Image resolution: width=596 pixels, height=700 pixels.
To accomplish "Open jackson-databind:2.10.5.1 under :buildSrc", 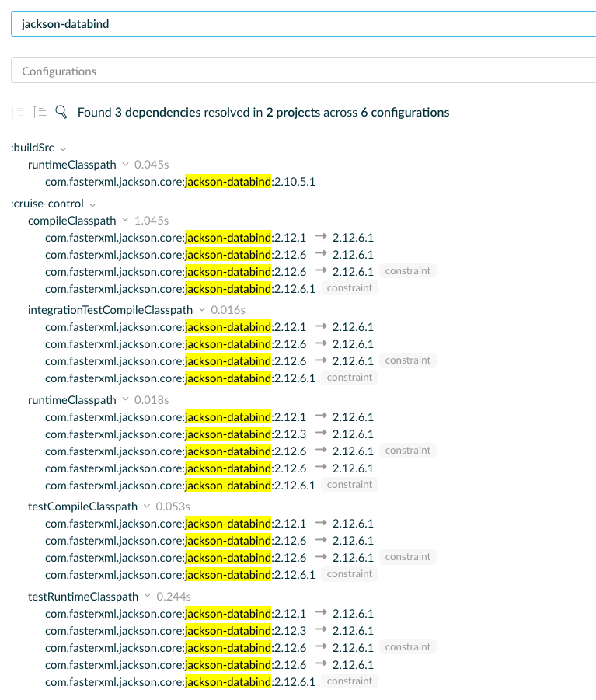I will [180, 182].
